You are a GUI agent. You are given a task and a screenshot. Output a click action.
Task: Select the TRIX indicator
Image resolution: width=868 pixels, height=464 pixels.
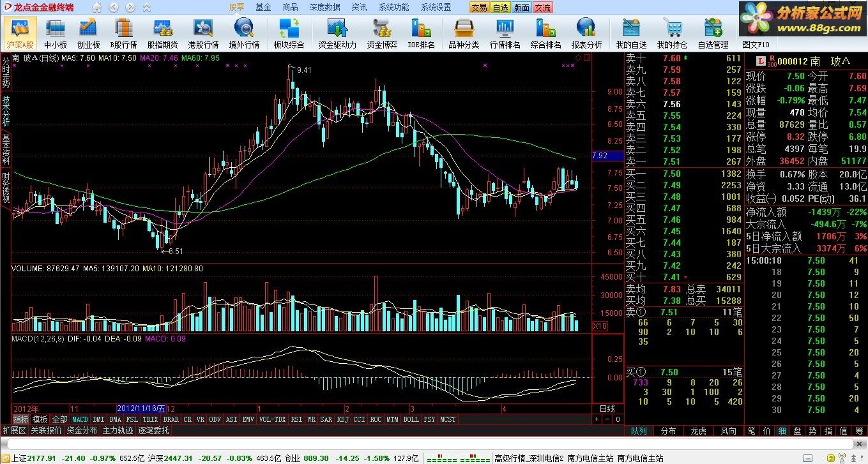tap(150, 419)
